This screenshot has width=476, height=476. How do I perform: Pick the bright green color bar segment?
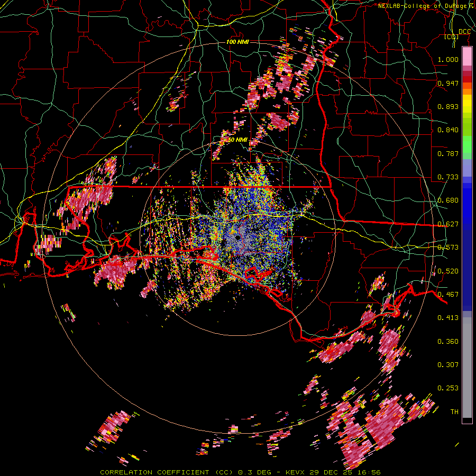[467, 143]
